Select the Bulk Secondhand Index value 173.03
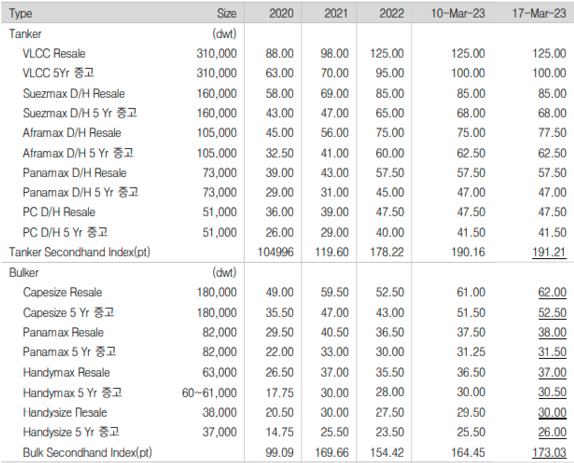Viewport: 574px width, 463px height. click(x=549, y=452)
